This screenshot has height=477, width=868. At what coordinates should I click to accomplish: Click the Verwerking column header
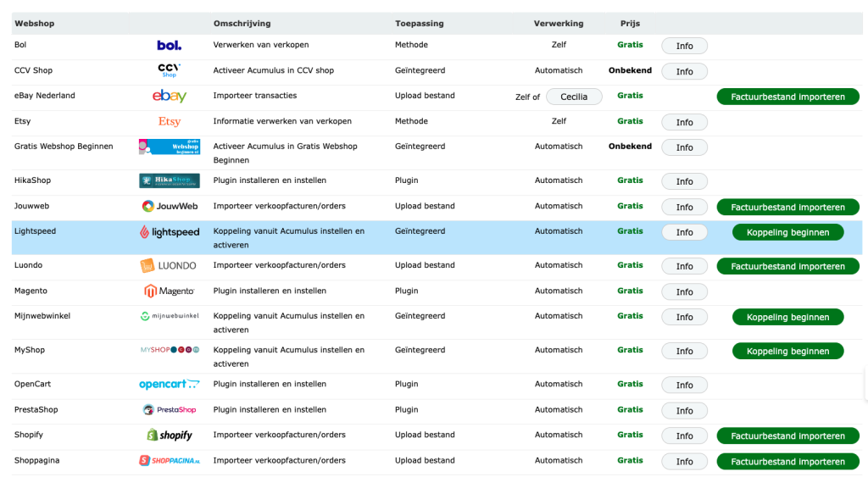[559, 23]
